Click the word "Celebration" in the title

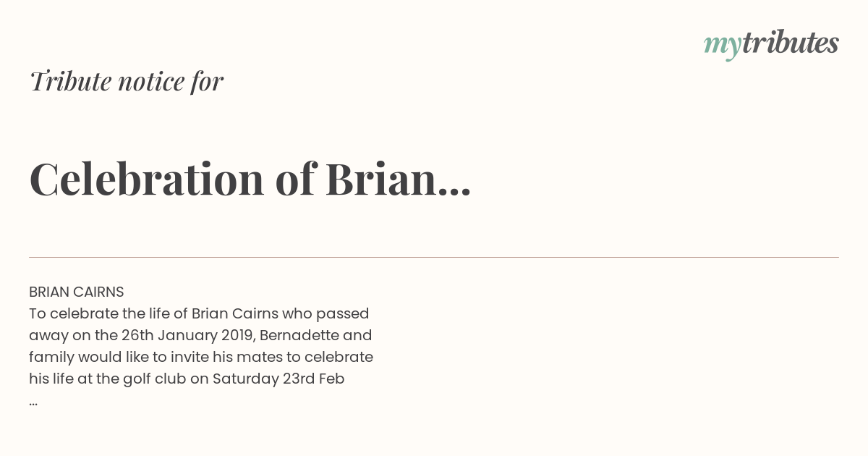(x=147, y=178)
